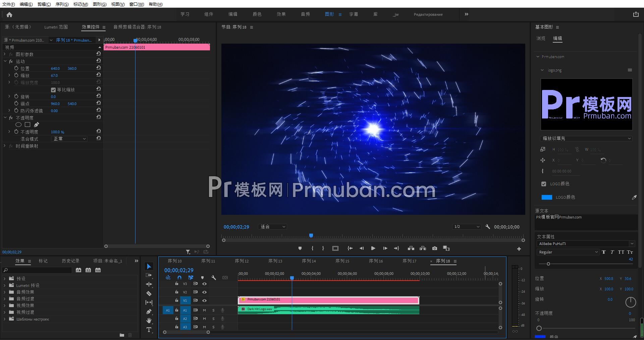
Task: Click the blue LOGO颜色 color swatch
Action: pyautogui.click(x=547, y=197)
